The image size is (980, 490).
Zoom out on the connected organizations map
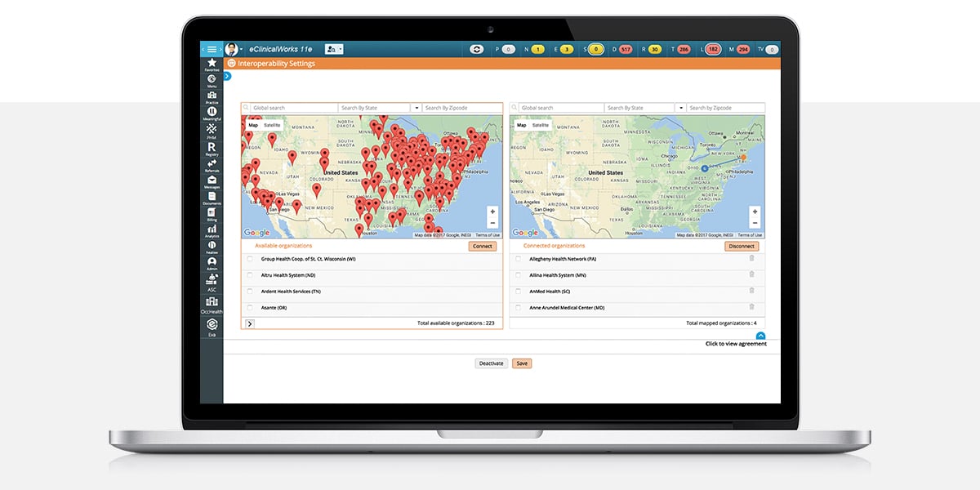[x=755, y=223]
